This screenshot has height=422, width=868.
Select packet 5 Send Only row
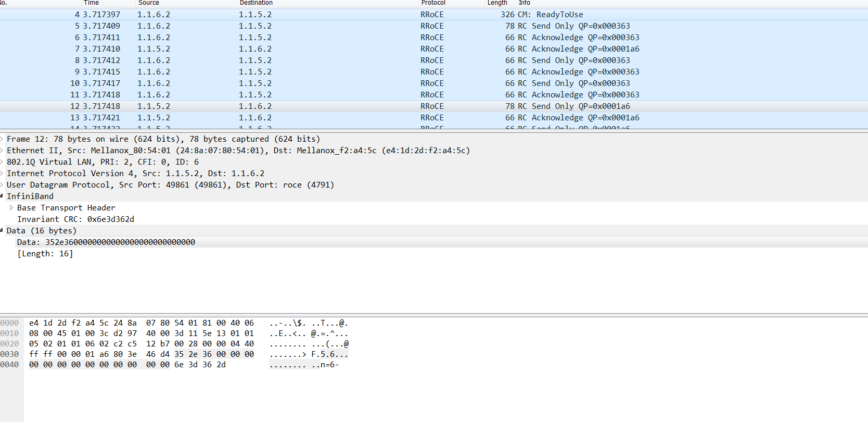click(580, 26)
